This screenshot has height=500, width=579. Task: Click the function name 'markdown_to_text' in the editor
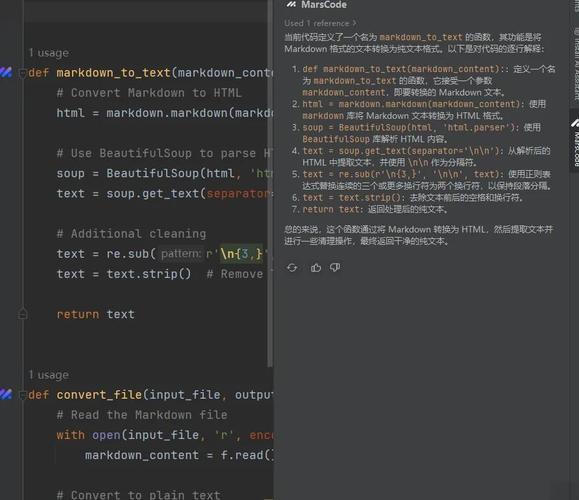(113, 73)
